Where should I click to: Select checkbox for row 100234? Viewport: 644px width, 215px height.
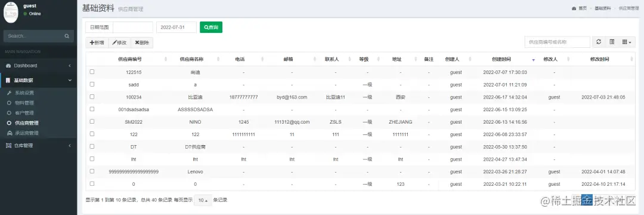point(92,97)
